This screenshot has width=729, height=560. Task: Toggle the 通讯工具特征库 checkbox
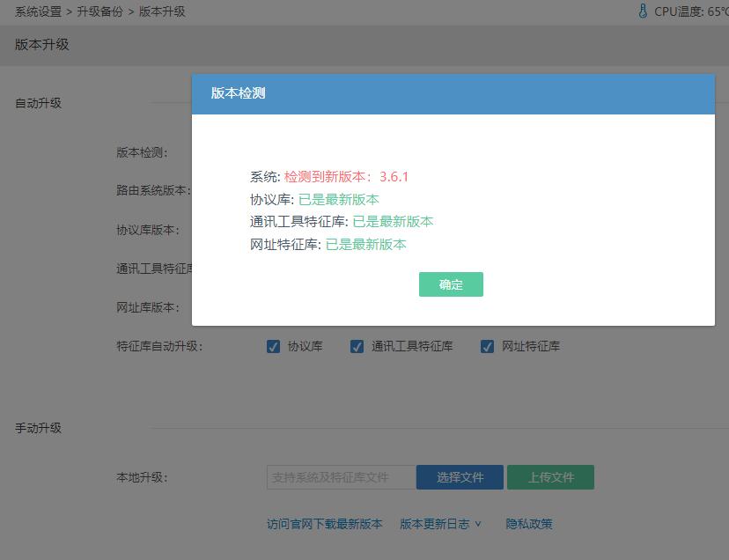[357, 346]
